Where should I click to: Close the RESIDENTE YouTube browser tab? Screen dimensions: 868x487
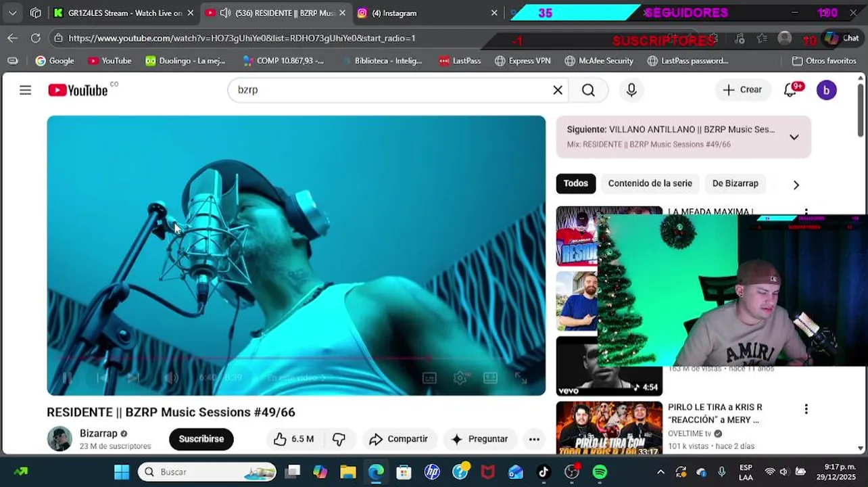342,13
